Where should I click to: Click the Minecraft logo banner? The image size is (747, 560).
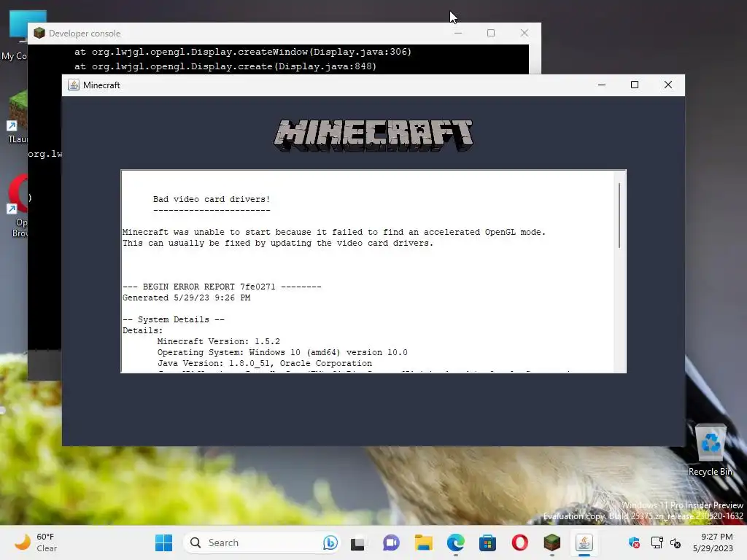[x=373, y=136]
